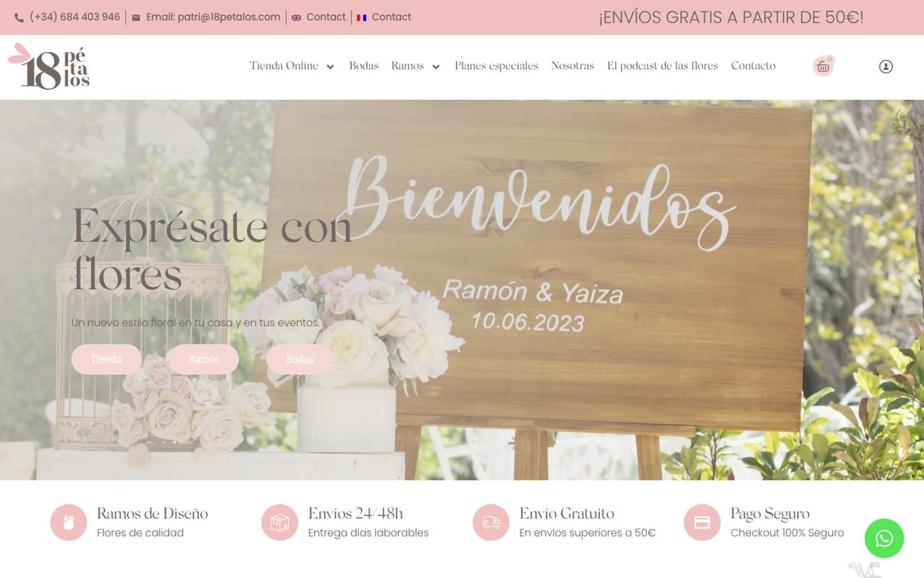
Task: Open the user account icon
Action: point(886,66)
